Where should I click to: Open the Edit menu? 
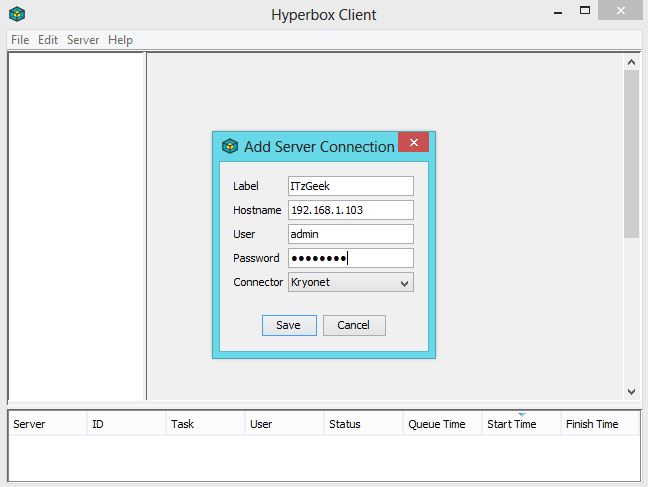click(x=48, y=40)
